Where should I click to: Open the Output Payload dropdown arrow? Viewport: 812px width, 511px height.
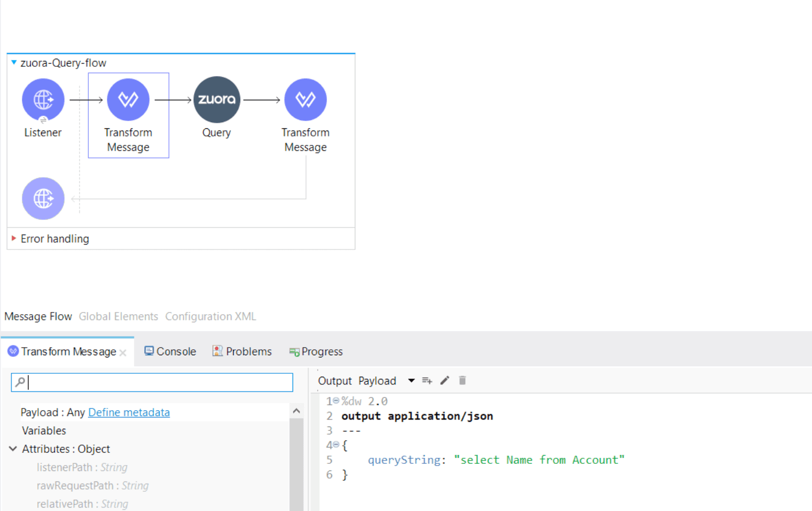pyautogui.click(x=411, y=380)
